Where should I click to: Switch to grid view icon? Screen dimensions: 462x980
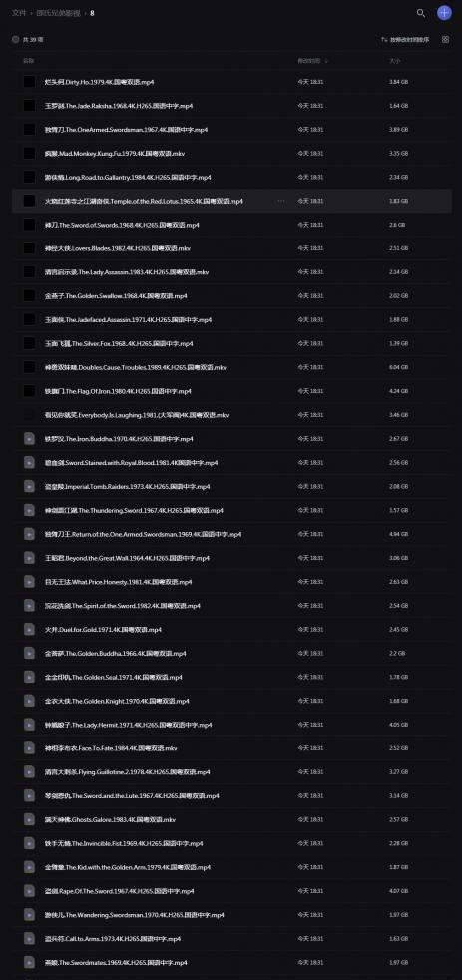coord(445,39)
